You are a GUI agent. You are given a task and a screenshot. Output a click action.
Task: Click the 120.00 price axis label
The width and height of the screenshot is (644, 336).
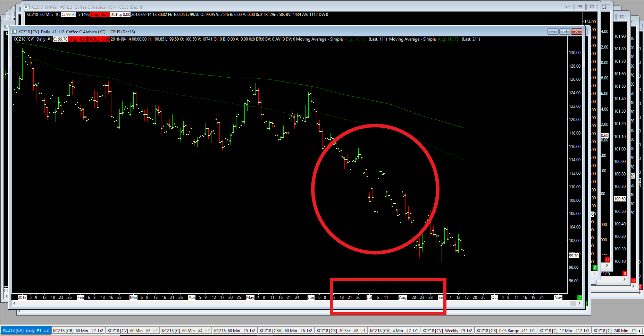[x=575, y=120]
